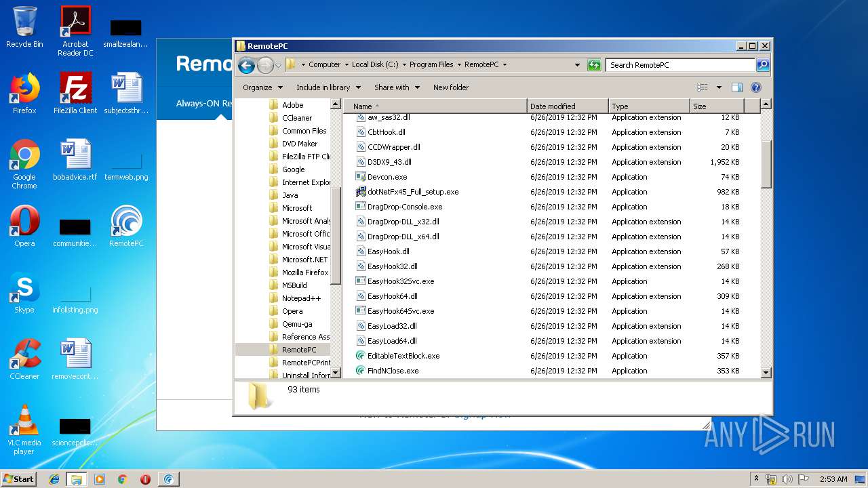This screenshot has width=868, height=488.
Task: Sort files by the Size column
Action: [717, 106]
